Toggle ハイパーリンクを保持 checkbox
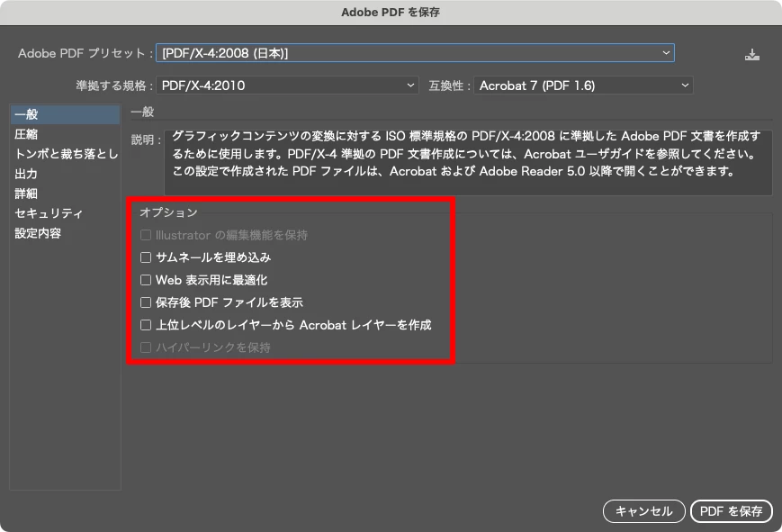 (146, 347)
